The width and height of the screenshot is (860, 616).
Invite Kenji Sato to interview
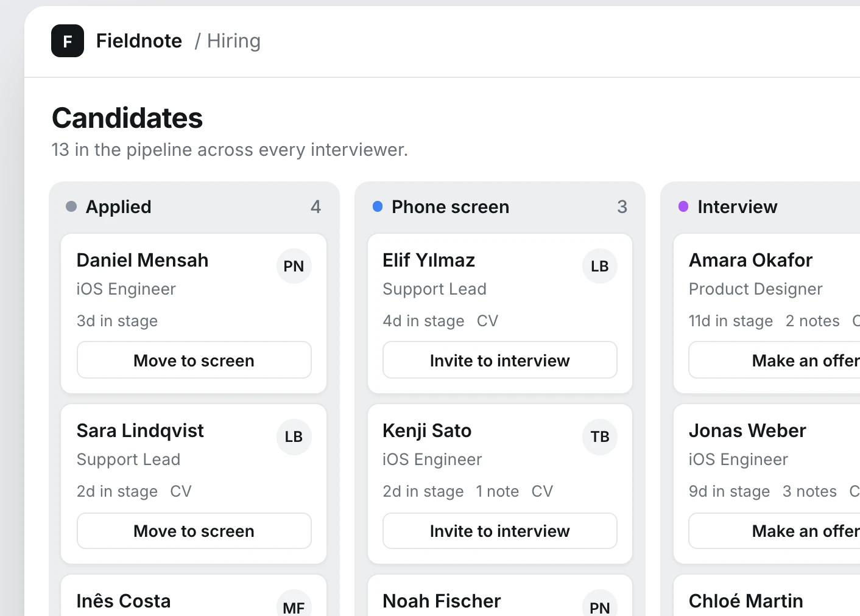coord(500,531)
